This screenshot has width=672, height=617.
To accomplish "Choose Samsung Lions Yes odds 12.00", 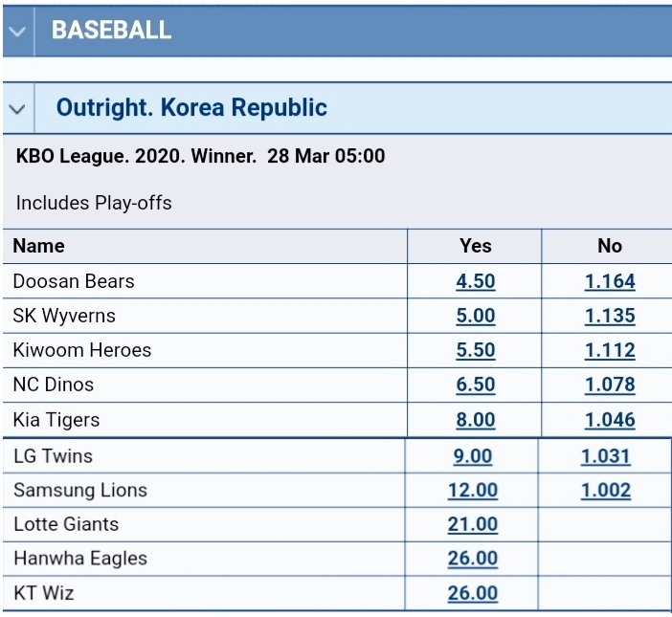I will [x=472, y=491].
